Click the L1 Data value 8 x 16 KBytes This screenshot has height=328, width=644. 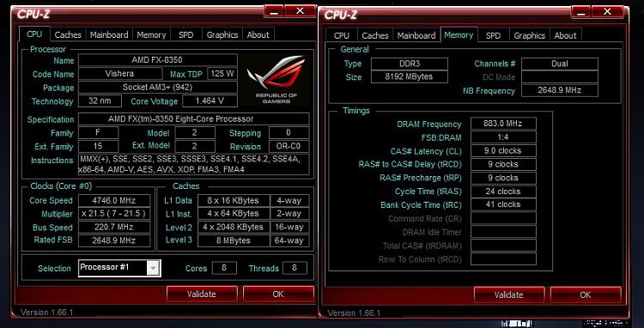coord(234,201)
